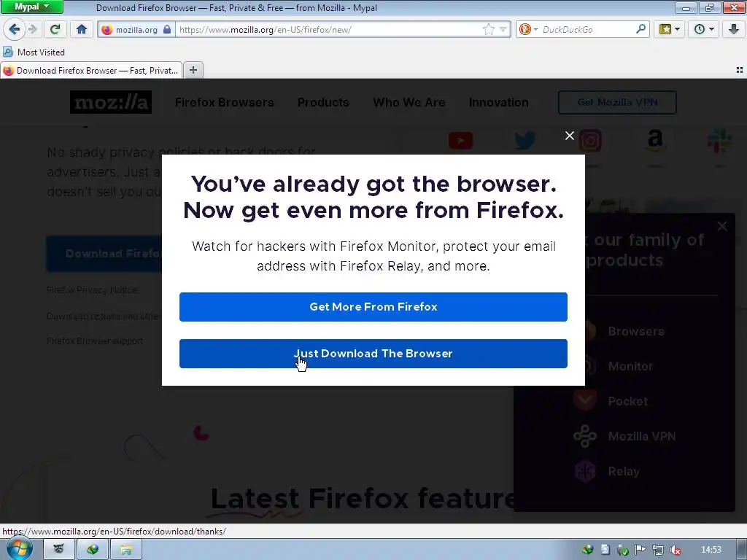This screenshot has width=747, height=560.
Task: Bookmark this page with the star icon
Action: [488, 29]
